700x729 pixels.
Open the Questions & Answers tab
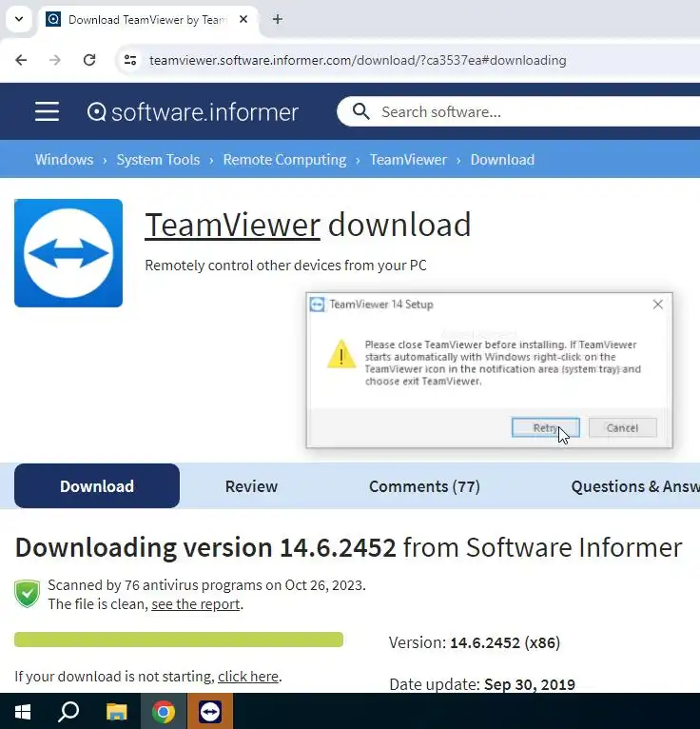point(635,486)
